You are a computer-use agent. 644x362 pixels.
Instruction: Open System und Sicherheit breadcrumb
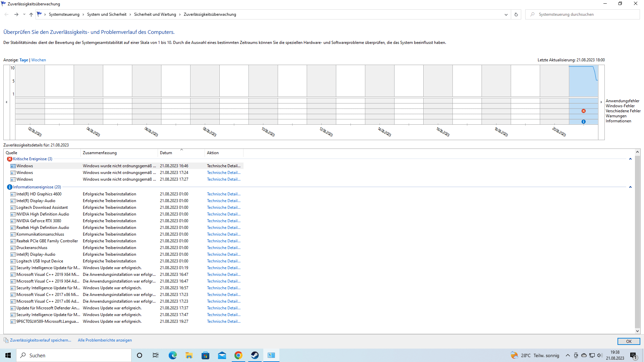point(107,14)
